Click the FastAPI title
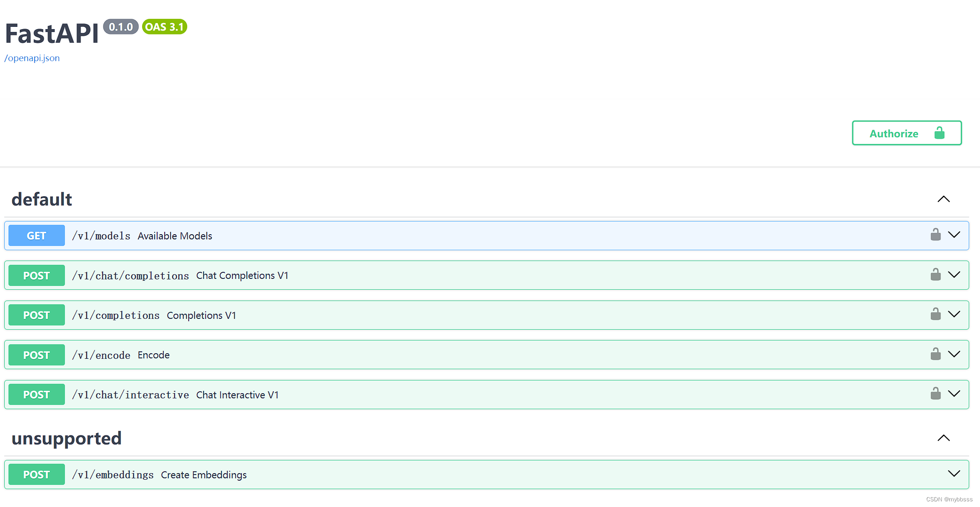Viewport: 980px width, 507px height. pyautogui.click(x=52, y=33)
